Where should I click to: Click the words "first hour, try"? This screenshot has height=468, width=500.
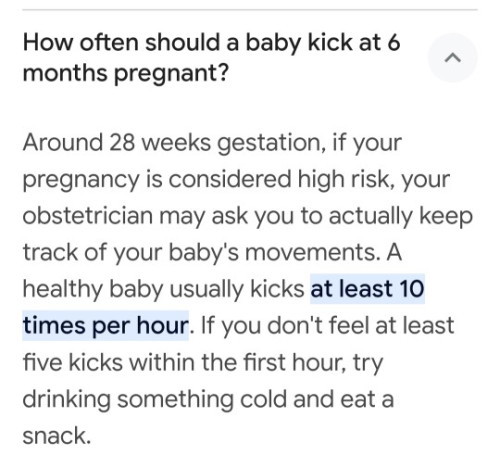point(313,363)
